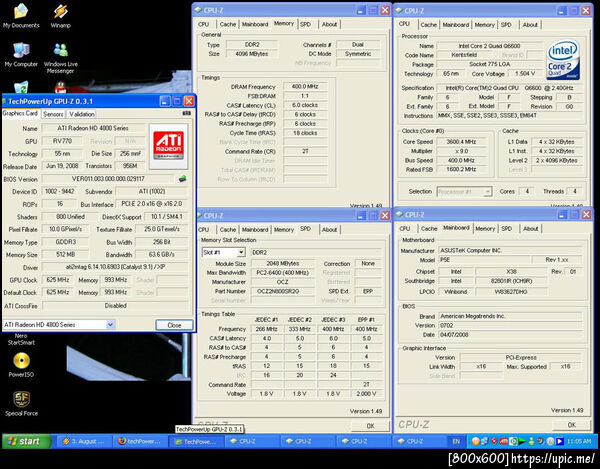Click the CAS# Latency (CL) '6.0 clocks' value
Viewport: 600px width, 469px height.
point(305,105)
